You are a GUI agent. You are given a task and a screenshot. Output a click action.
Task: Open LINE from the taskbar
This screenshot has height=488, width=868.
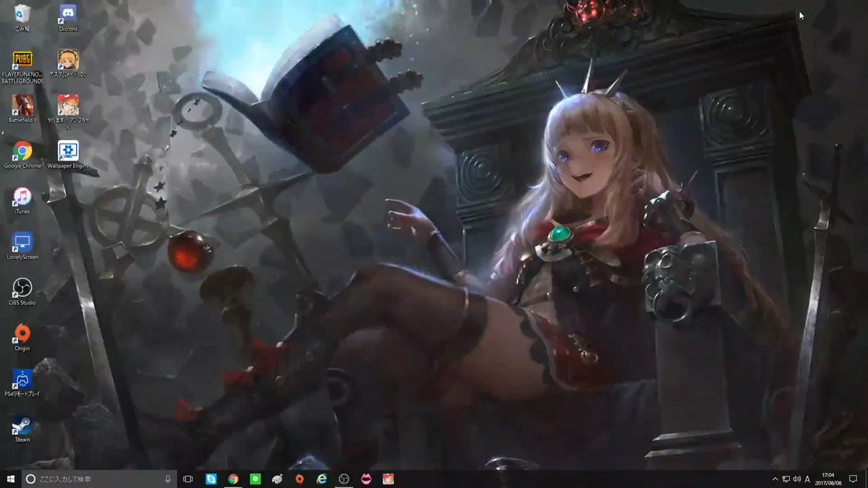click(x=255, y=479)
